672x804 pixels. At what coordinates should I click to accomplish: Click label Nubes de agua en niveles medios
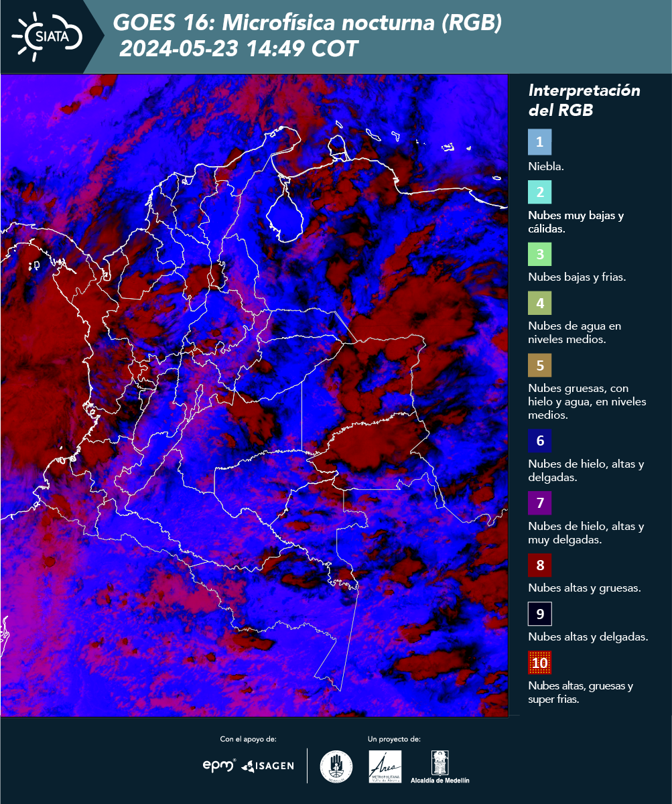pos(575,333)
